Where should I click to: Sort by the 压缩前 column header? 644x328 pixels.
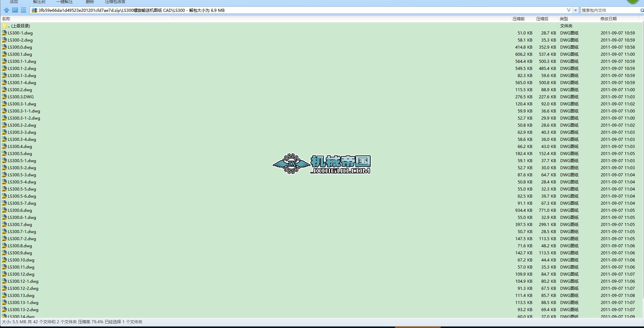tap(519, 19)
